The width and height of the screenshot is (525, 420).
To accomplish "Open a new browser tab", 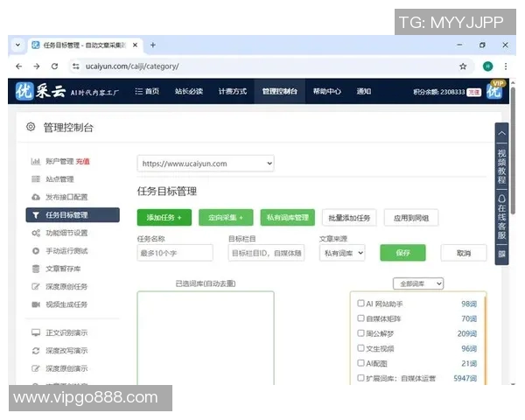I will click(x=152, y=45).
